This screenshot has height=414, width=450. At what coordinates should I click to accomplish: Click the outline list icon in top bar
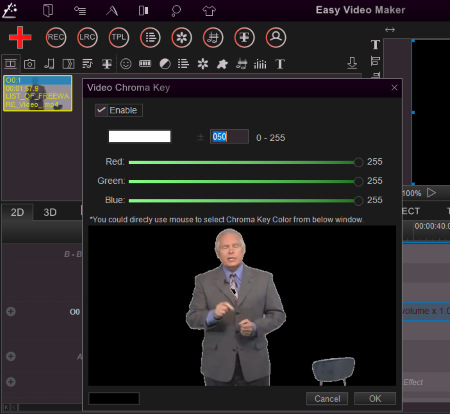(80, 11)
